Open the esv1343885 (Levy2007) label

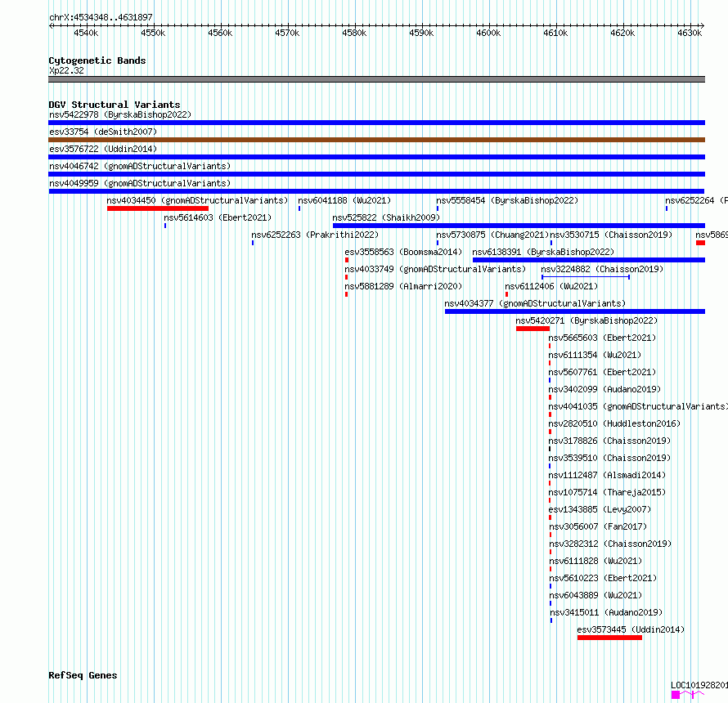(600, 509)
